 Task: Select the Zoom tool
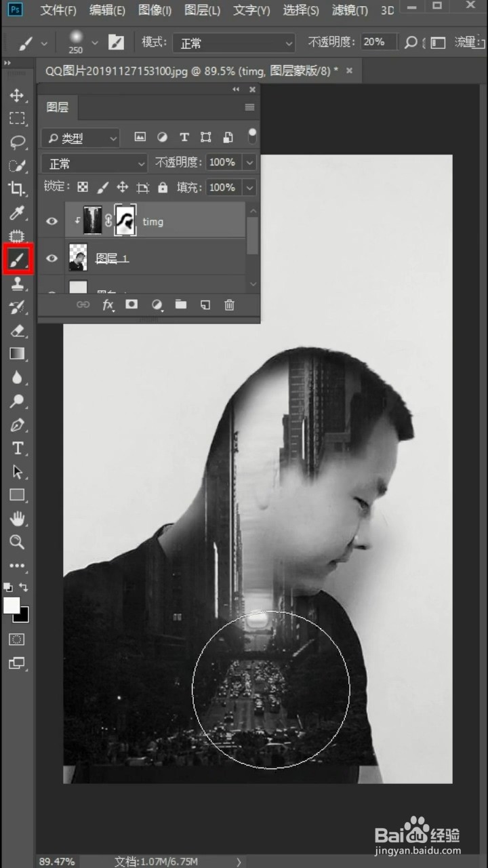(17, 542)
